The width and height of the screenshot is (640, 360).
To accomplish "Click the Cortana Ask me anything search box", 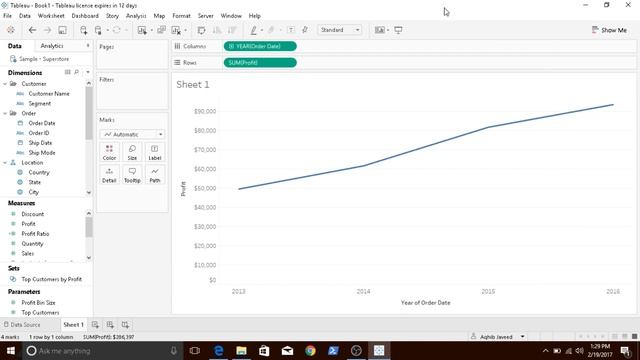I will point(101,351).
